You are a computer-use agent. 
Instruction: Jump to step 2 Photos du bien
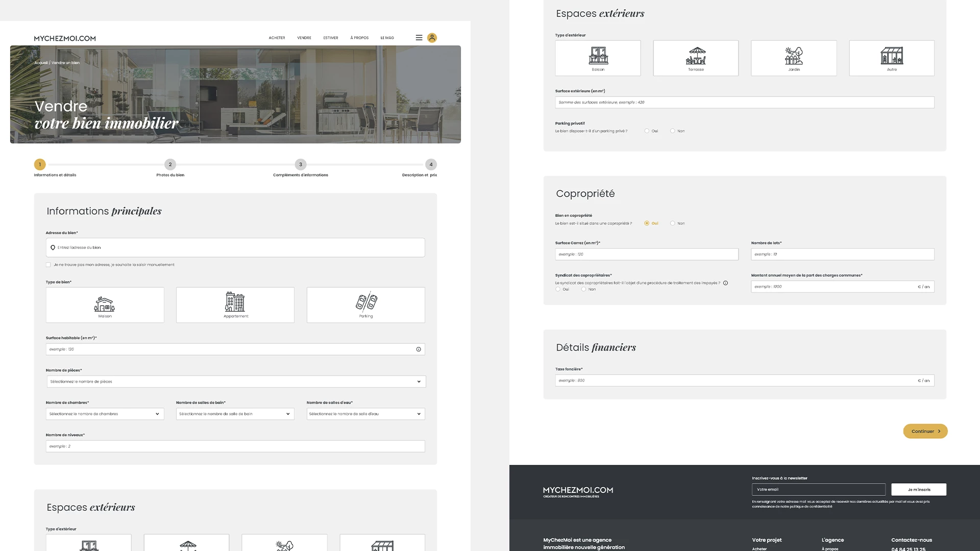tap(170, 164)
